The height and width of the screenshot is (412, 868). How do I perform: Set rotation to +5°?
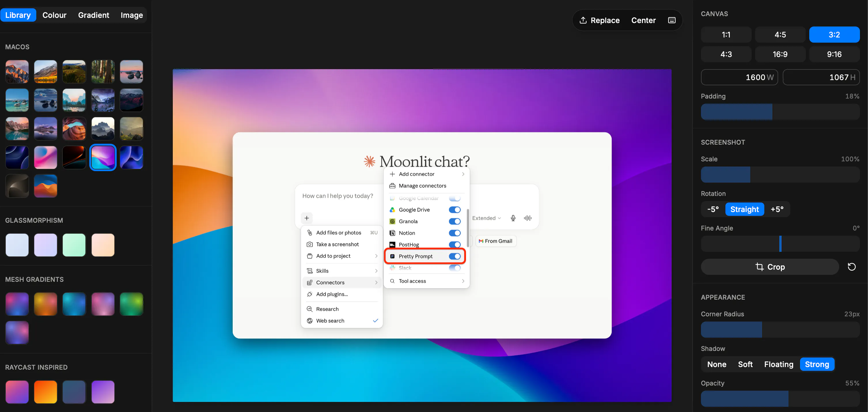(x=777, y=209)
